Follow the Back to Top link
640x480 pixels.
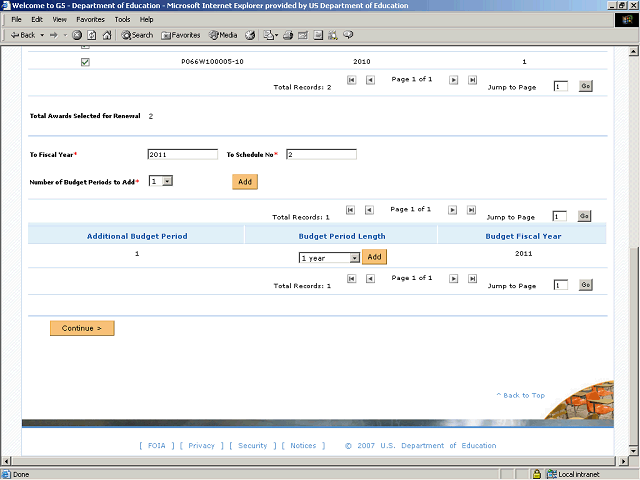pyautogui.click(x=521, y=395)
